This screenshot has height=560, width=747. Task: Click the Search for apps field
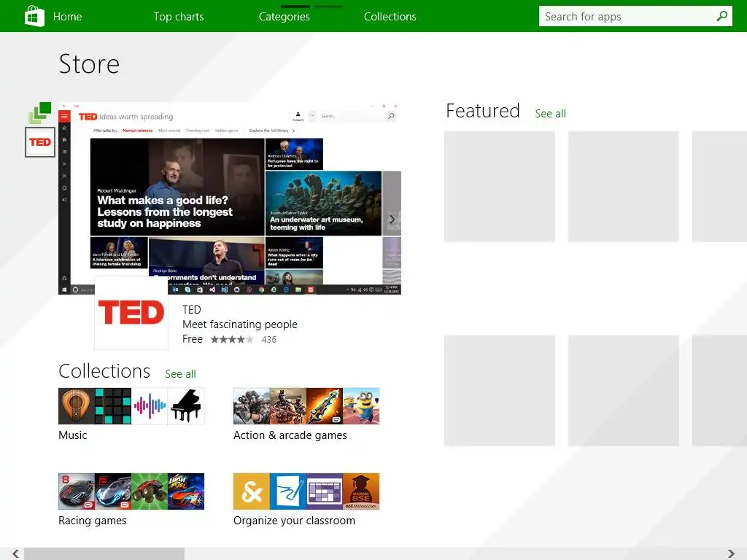click(x=635, y=17)
